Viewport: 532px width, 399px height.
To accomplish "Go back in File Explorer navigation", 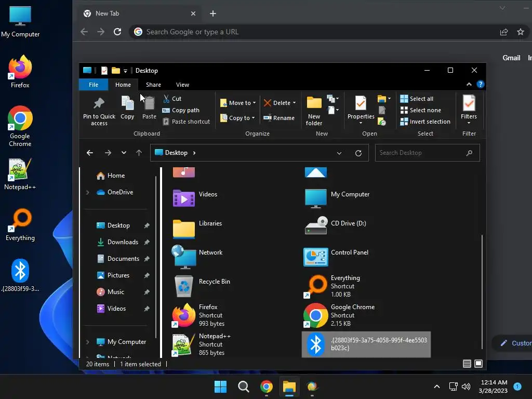I will coord(89,153).
